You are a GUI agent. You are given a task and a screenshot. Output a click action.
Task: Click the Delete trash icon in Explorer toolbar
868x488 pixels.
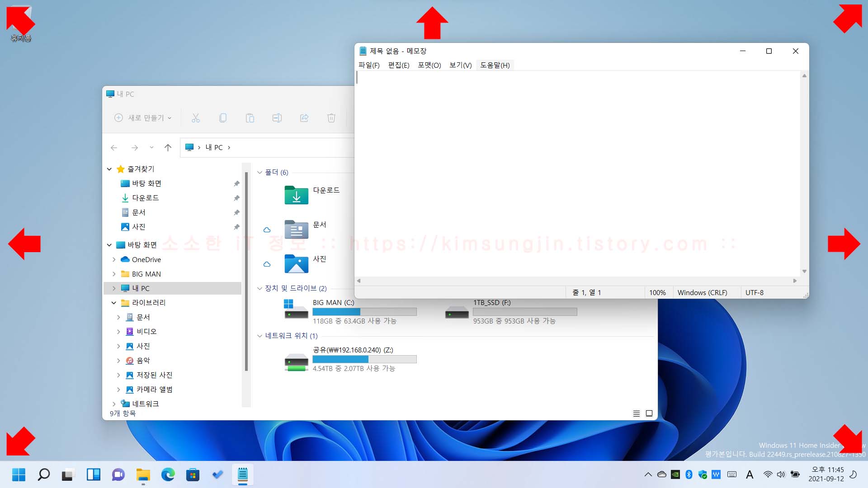(331, 118)
